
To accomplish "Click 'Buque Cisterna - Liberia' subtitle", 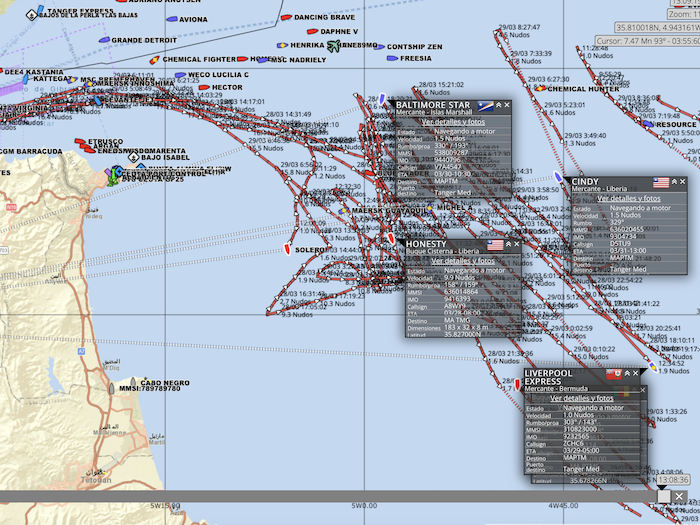I will [442, 251].
